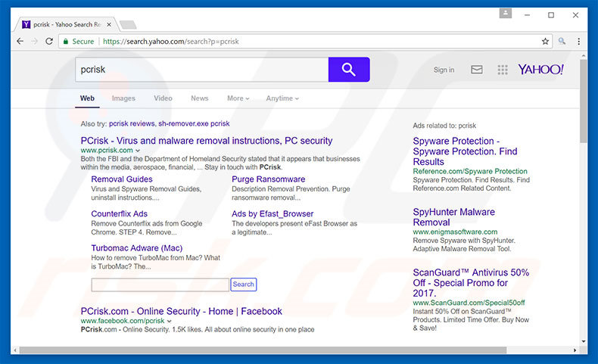Screen dimensions: 598x364
Task: Open ScanGuard Antivirus 50% Off ad
Action: click(471, 283)
